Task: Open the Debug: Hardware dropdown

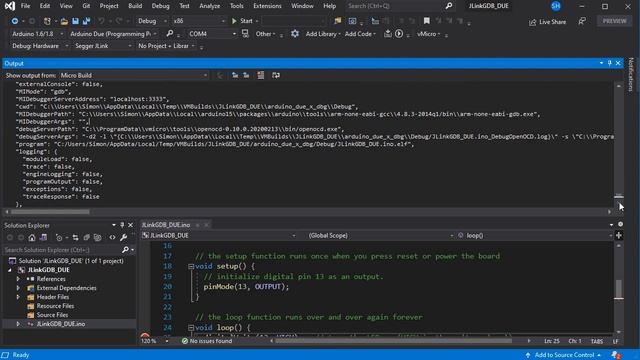Action: point(40,46)
